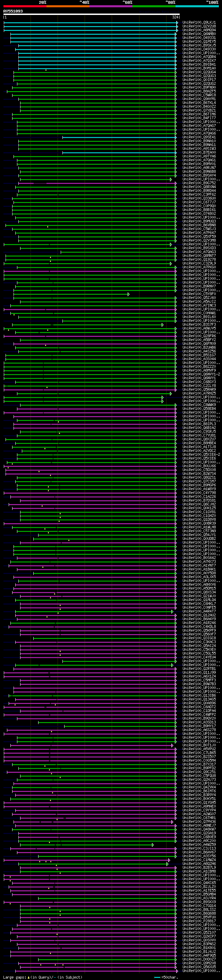Click label UniRef100_A9TYA6

(199, 156)
